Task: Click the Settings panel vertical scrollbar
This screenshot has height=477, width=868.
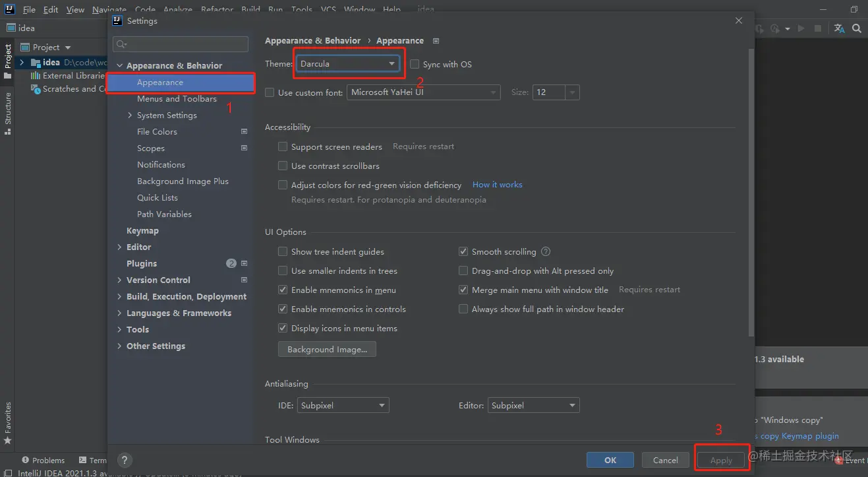Action: [751, 191]
